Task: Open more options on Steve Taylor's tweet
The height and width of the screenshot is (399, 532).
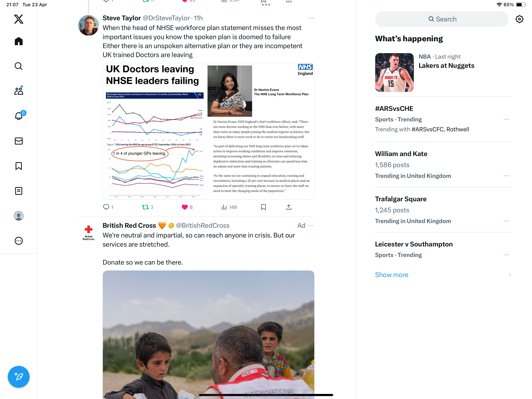Action: pyautogui.click(x=311, y=18)
